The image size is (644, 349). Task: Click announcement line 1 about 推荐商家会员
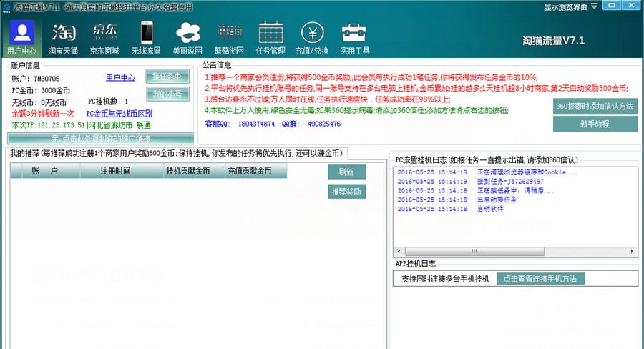(x=371, y=77)
